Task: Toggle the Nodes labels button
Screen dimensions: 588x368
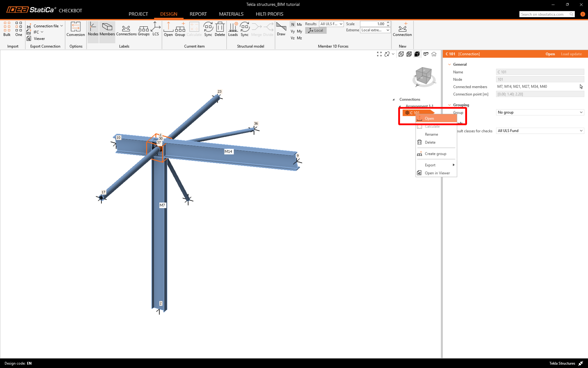Action: [x=93, y=29]
